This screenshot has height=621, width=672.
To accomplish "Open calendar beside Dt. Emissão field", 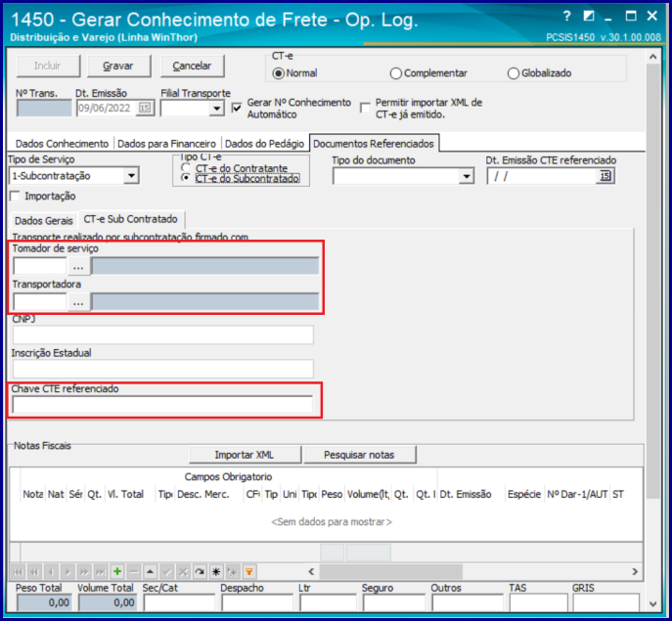I will pos(145,108).
